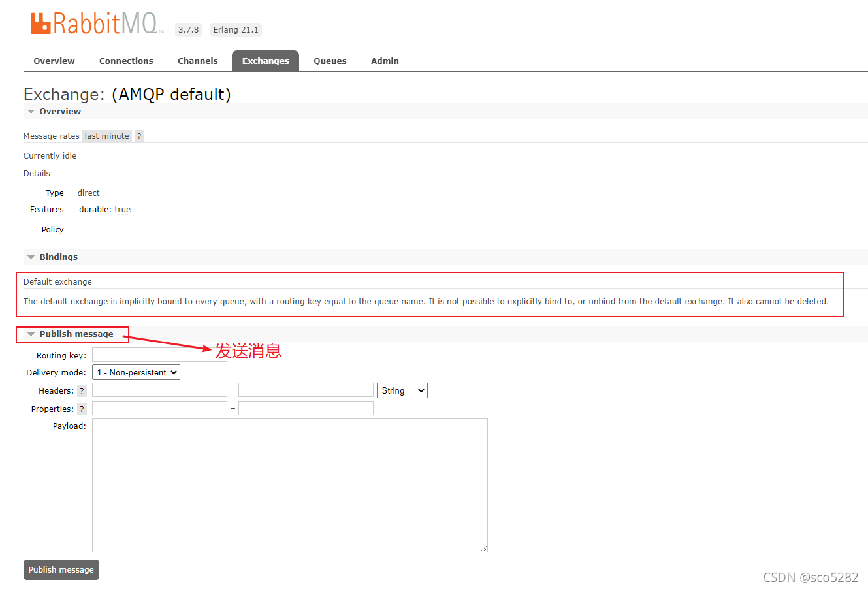Focus the Routing key input field
This screenshot has height=589, width=868.
coord(159,355)
